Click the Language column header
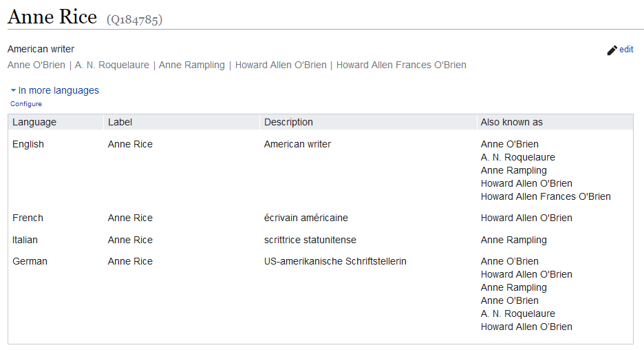Image resolution: width=644 pixels, height=350 pixels. pyautogui.click(x=34, y=122)
